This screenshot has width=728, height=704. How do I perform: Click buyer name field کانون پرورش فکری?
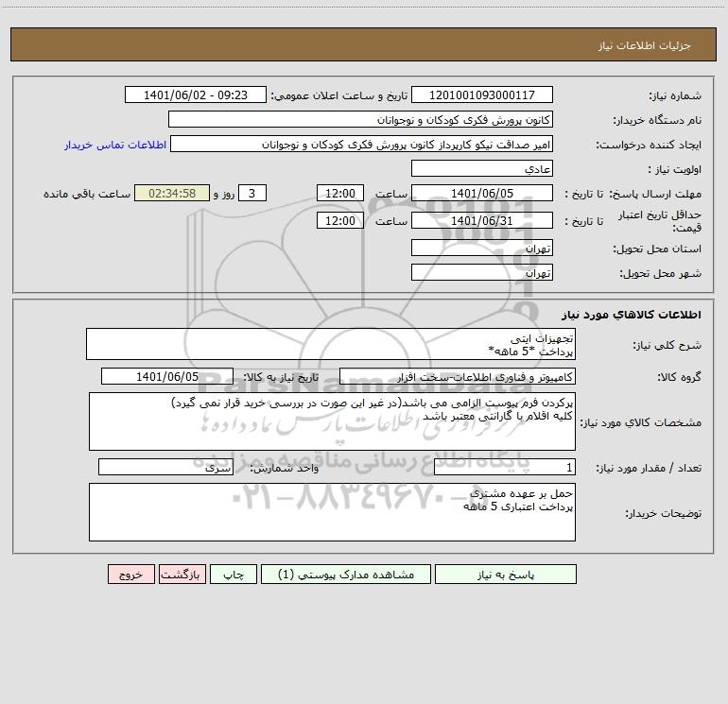pos(360,119)
